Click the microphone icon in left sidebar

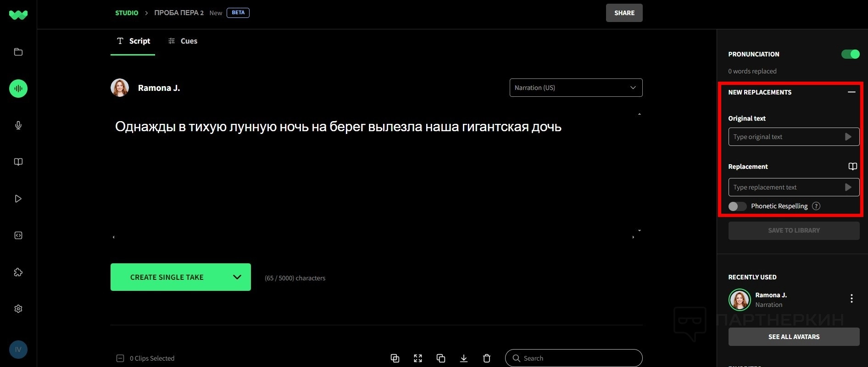click(18, 125)
